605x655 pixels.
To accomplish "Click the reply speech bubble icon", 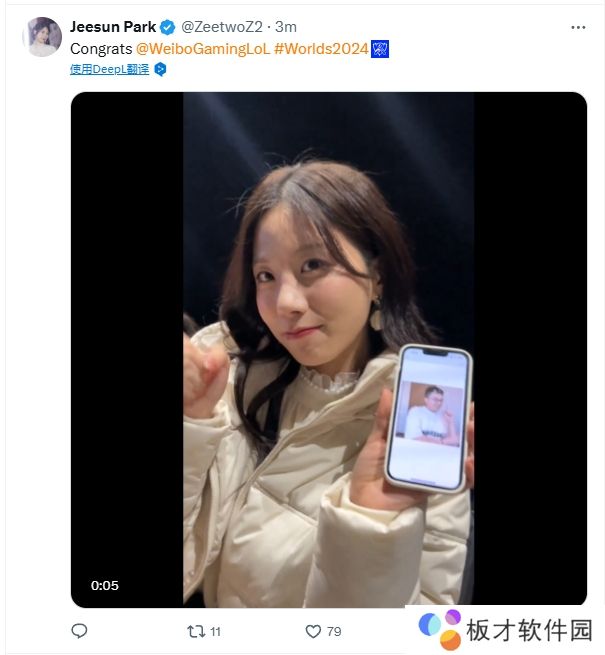I will point(79,631).
